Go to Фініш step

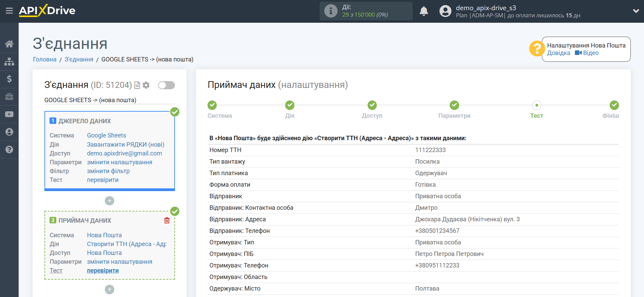[614, 105]
